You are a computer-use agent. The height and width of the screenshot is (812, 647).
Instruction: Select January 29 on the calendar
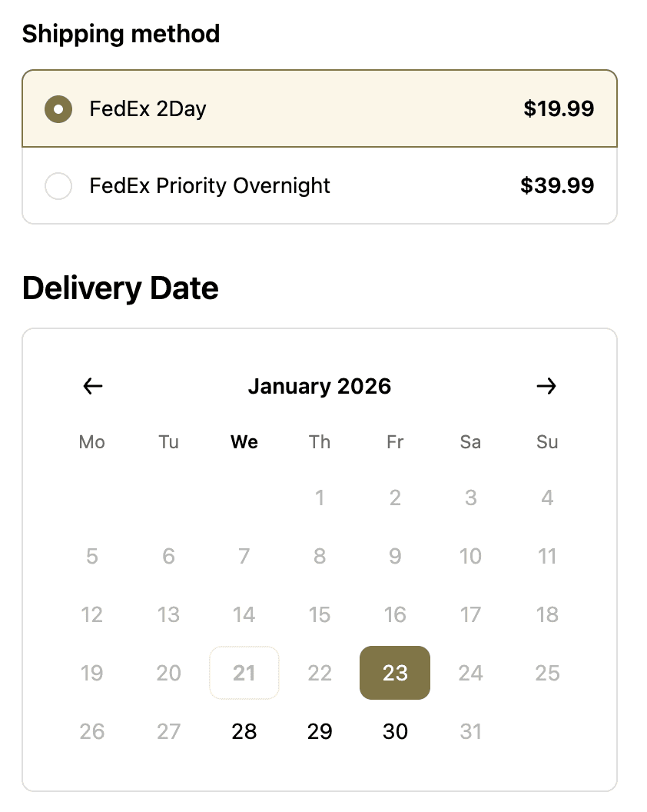tap(319, 731)
